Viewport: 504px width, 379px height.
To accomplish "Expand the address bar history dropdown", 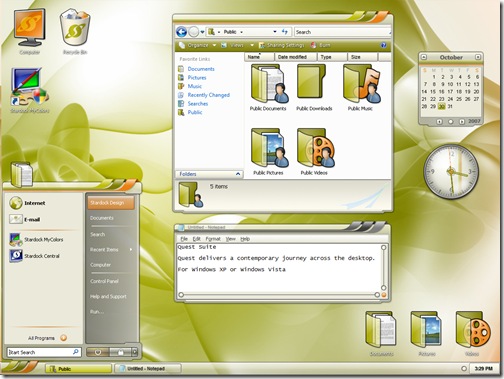I will pos(275,32).
